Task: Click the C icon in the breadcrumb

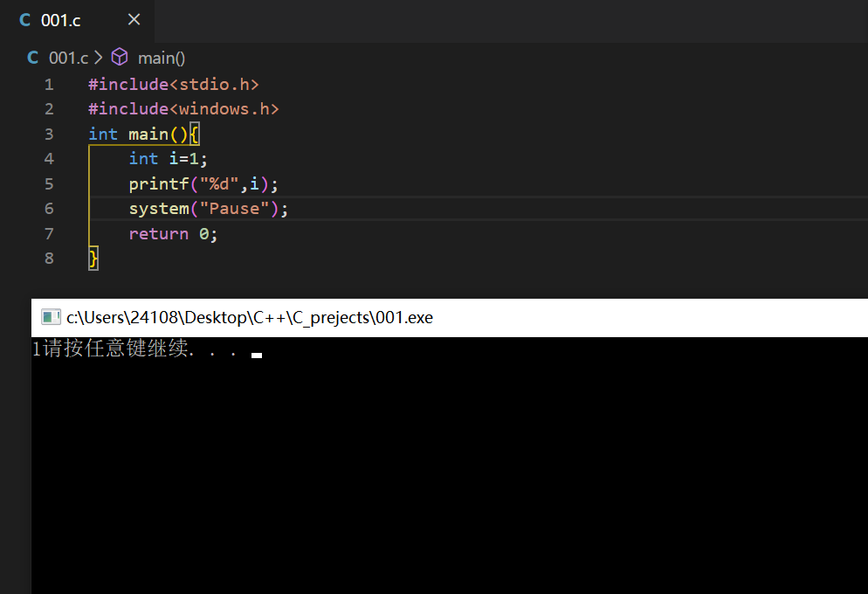Action: [32, 58]
